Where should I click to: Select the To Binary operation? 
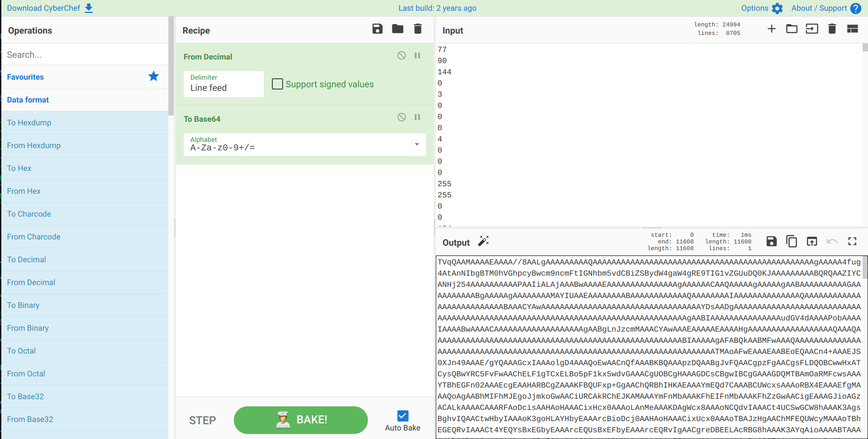pyautogui.click(x=85, y=305)
